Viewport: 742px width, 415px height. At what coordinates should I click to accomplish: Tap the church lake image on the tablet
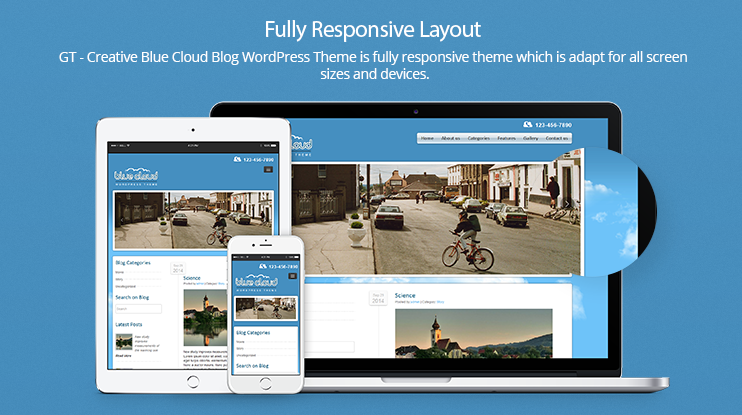click(205, 318)
